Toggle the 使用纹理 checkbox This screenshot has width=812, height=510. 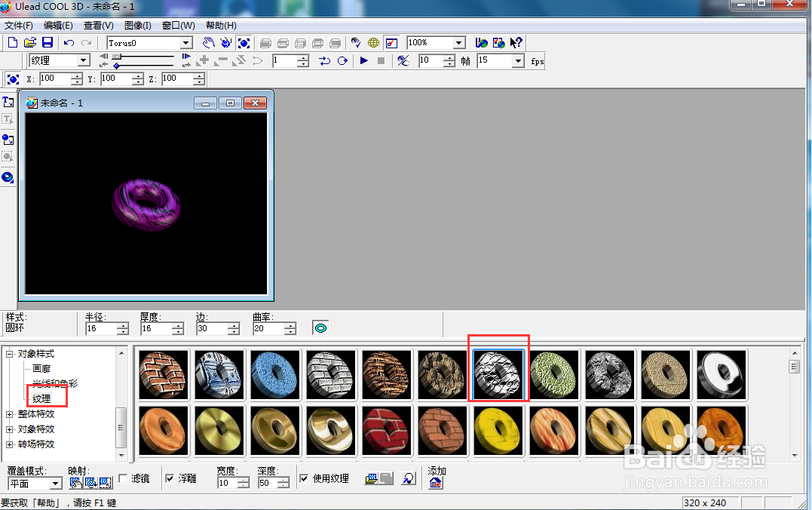(304, 478)
